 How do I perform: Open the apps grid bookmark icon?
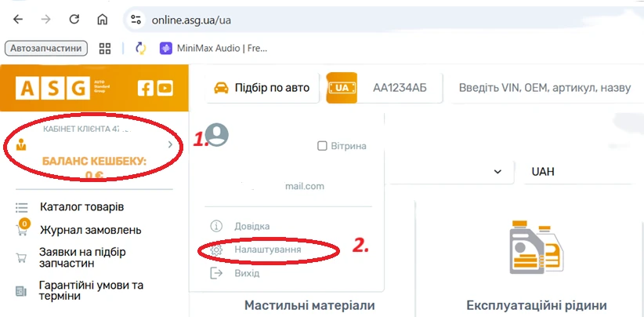pyautogui.click(x=105, y=49)
